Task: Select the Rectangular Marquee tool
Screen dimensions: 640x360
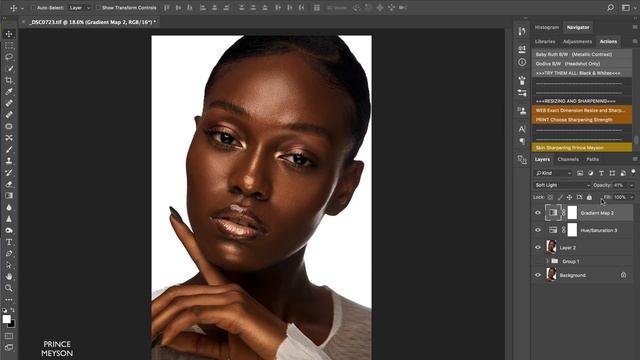Action: (x=9, y=45)
